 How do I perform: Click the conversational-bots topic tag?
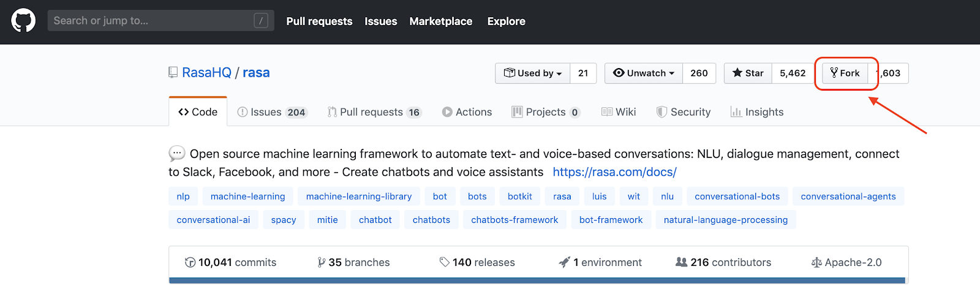click(737, 197)
